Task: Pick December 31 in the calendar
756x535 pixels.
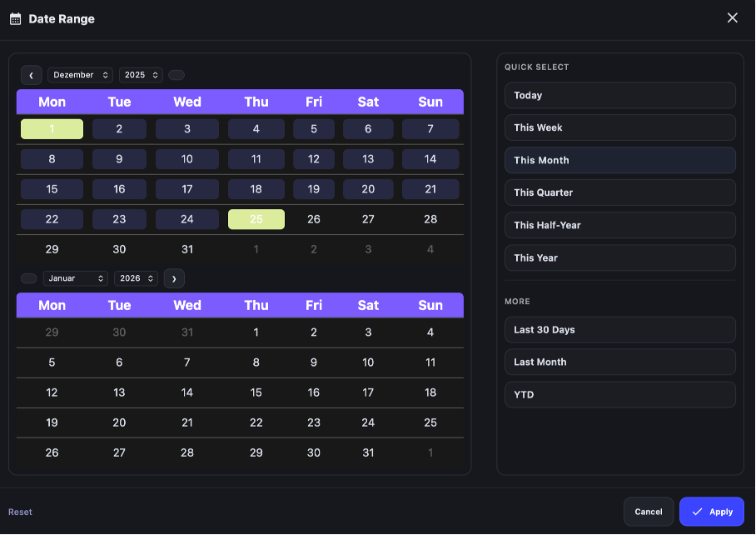Action: [187, 249]
